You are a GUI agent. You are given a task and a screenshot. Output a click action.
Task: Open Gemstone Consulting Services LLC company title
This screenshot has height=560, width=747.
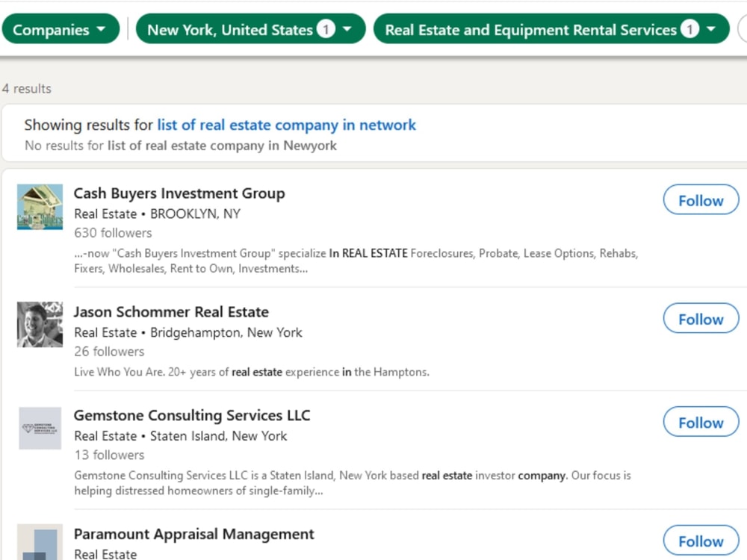191,415
